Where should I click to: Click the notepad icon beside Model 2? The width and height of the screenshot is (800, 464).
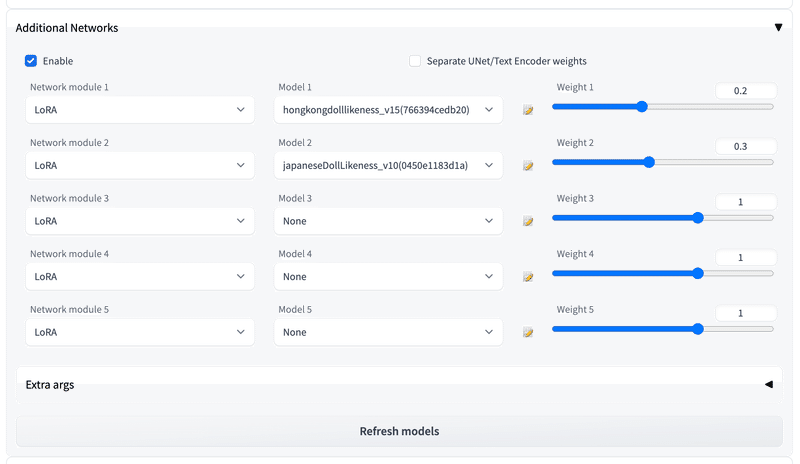pos(528,166)
